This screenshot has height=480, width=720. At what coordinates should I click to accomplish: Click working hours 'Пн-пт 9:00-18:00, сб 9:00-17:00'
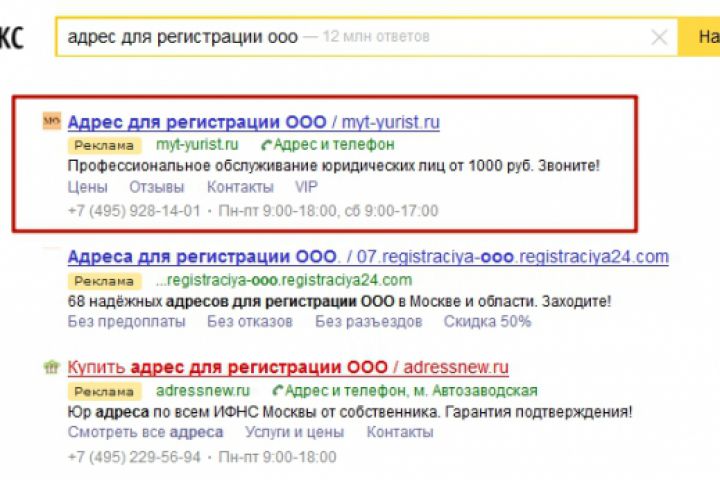coord(328,211)
